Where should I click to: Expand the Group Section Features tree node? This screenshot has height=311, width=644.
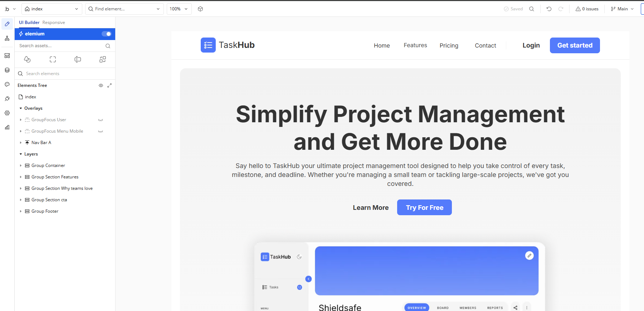pos(21,177)
